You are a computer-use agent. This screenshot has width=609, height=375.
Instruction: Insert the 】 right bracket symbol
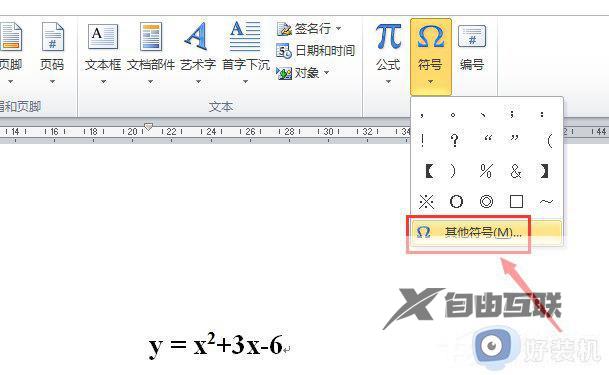click(x=544, y=171)
